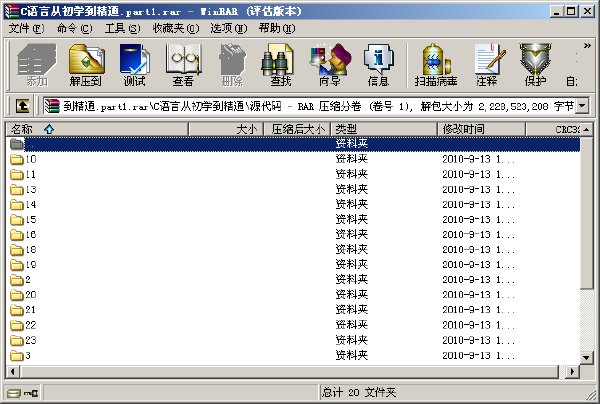Open the Tools (工具) menu
This screenshot has height=404, width=600.
tap(122, 28)
